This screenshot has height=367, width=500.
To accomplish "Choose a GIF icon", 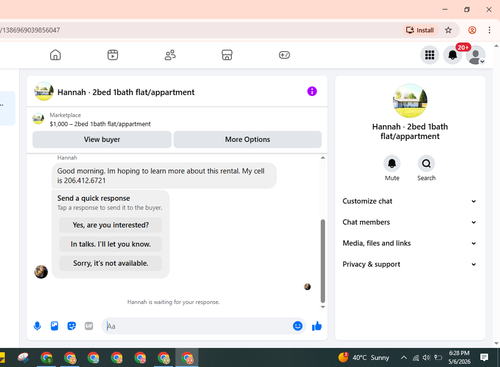I will tap(89, 326).
